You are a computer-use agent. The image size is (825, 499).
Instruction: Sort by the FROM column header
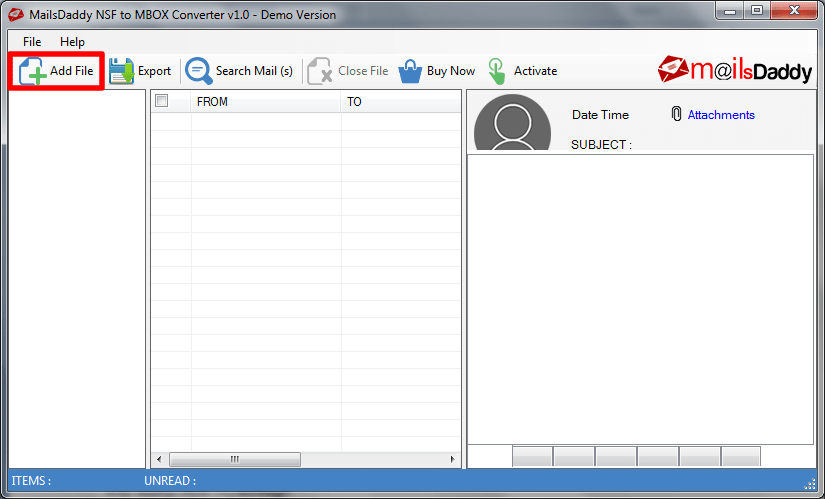[265, 102]
